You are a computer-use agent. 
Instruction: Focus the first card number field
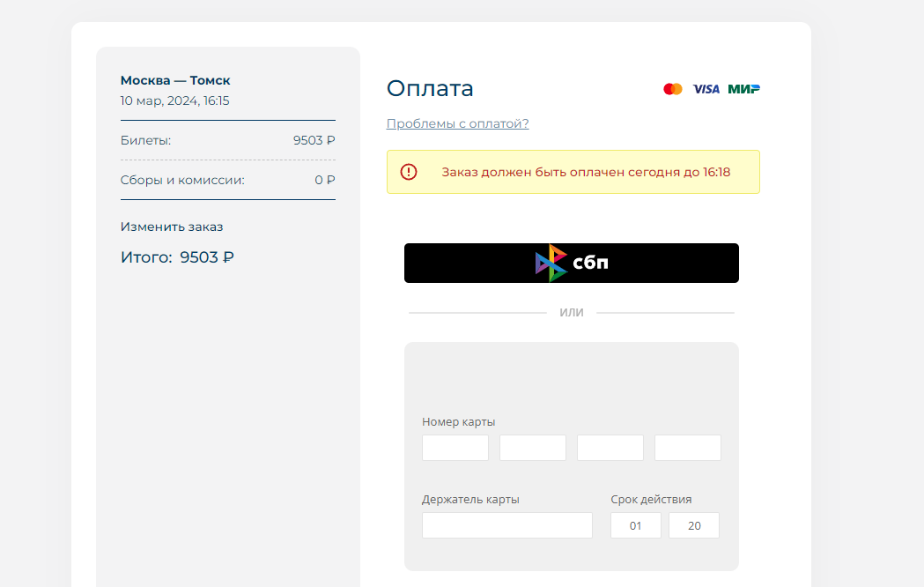pos(455,448)
